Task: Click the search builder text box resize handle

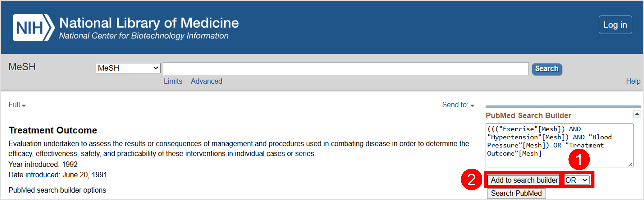Action: coord(631,164)
